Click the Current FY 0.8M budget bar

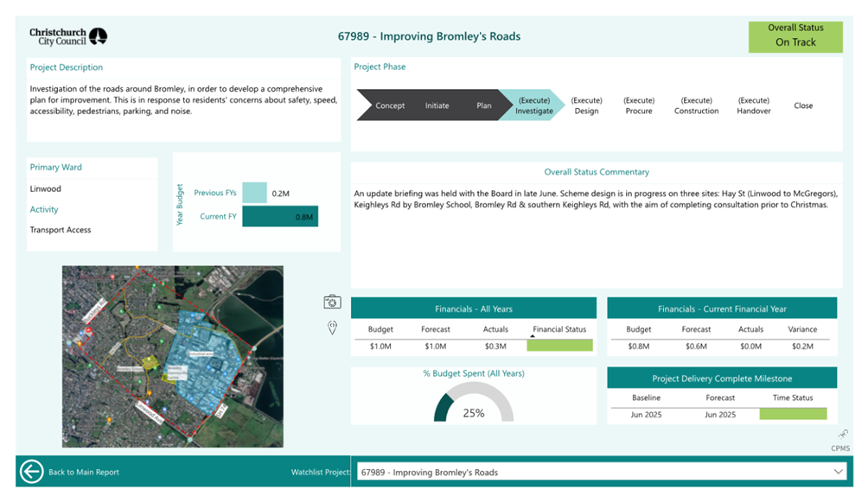pos(280,216)
